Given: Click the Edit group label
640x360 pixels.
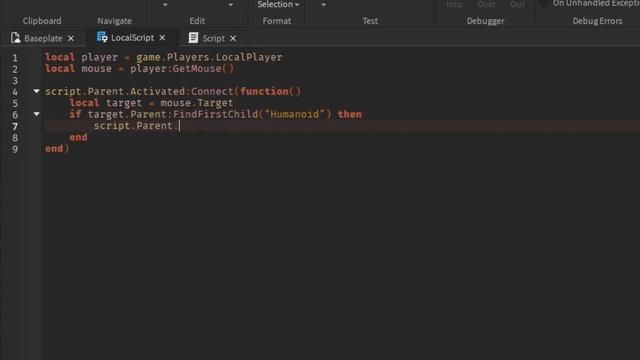Looking at the screenshot, I should click(197, 21).
